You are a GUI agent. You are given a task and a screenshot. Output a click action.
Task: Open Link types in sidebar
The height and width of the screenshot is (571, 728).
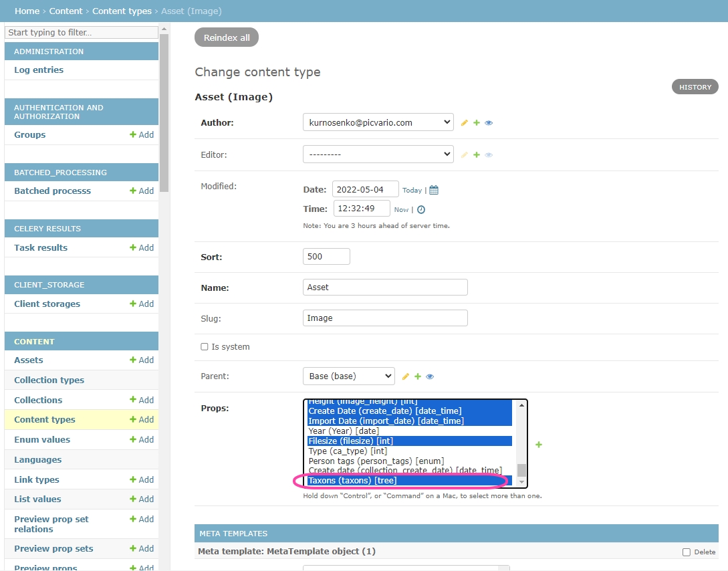37,479
